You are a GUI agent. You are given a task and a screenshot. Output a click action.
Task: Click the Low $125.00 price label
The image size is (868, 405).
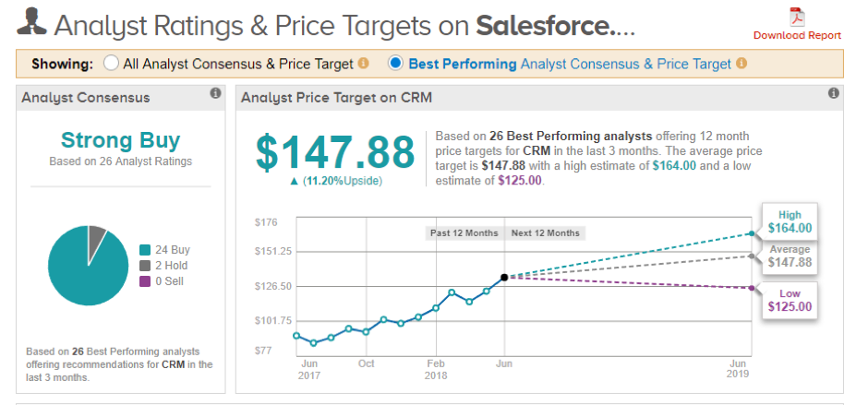(790, 300)
